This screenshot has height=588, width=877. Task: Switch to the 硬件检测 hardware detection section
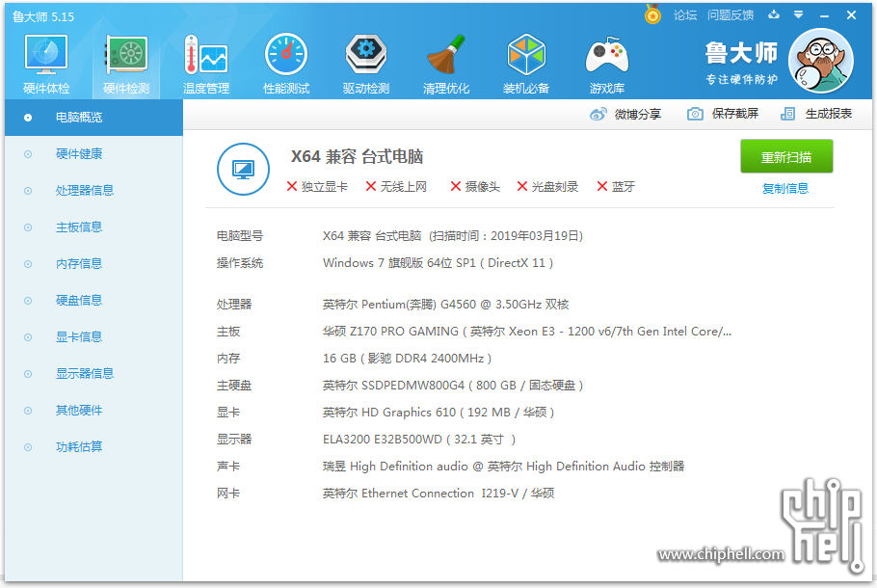pos(126,65)
